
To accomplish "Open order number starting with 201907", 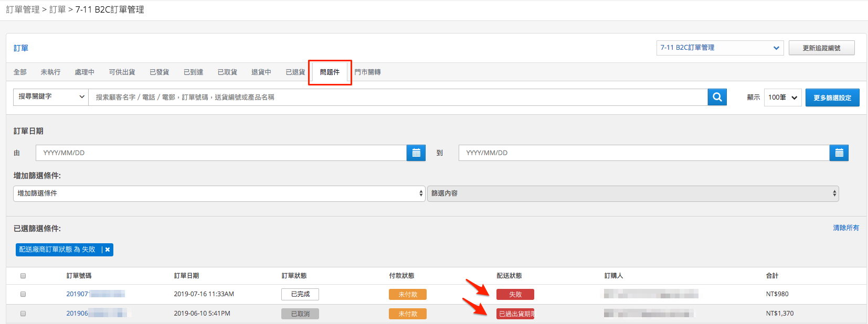I will (96, 294).
